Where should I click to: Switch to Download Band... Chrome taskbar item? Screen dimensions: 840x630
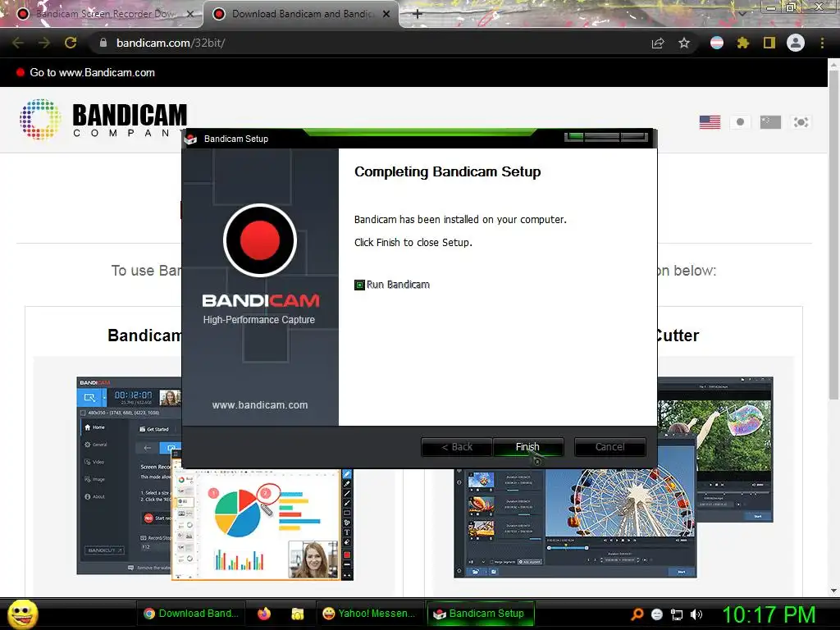191,614
